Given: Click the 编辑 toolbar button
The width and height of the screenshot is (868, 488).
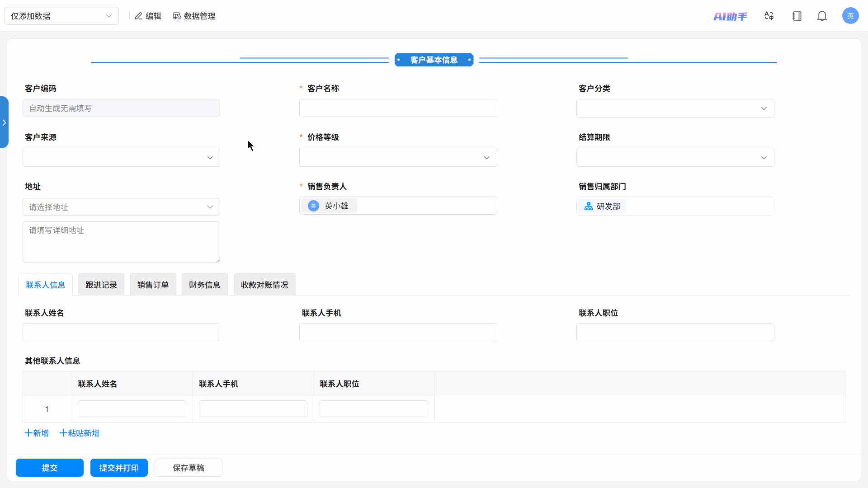Looking at the screenshot, I should (148, 16).
